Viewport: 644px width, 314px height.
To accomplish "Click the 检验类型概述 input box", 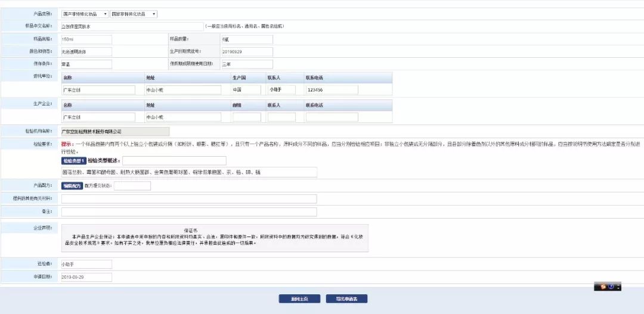I will [174, 161].
